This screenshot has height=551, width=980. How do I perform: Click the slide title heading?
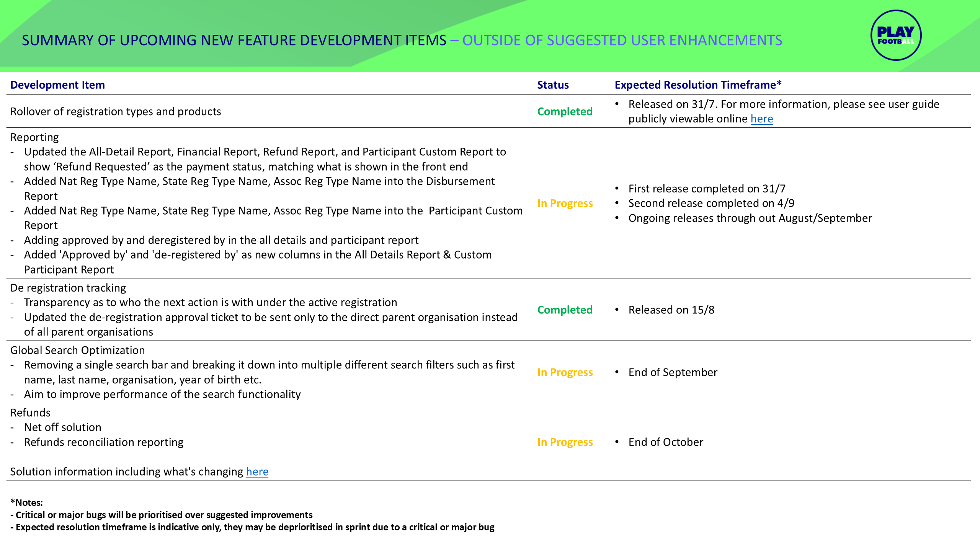pyautogui.click(x=401, y=40)
